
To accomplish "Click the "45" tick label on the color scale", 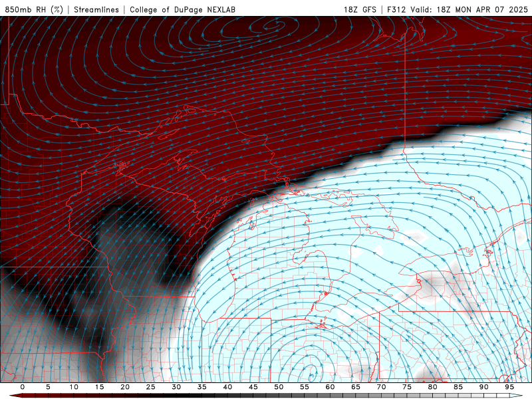I will coord(253,387).
